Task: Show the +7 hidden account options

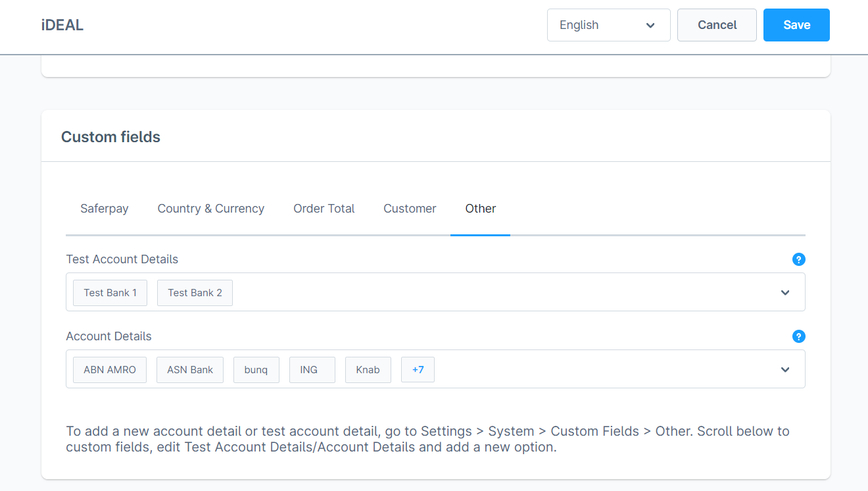Action: click(x=418, y=370)
